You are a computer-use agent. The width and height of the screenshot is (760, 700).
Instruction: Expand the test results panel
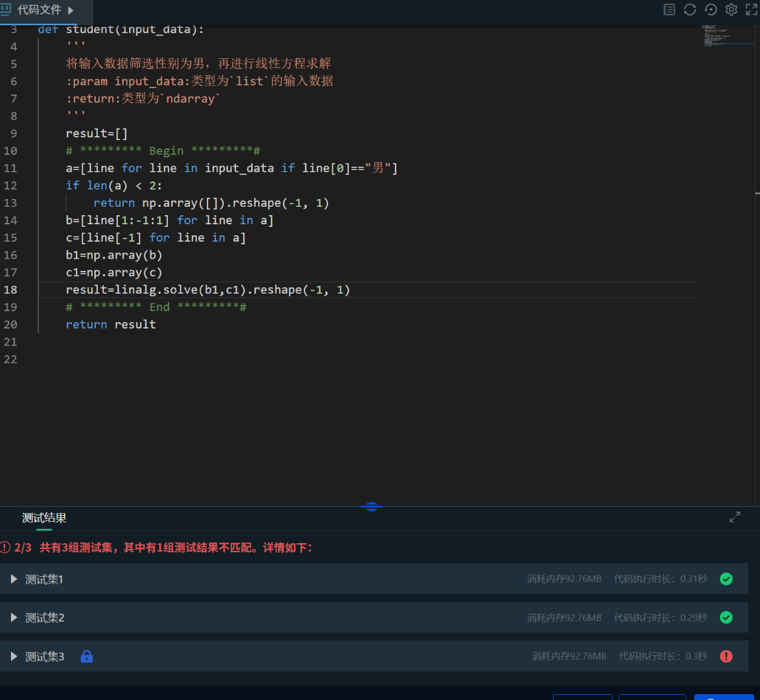pyautogui.click(x=735, y=517)
